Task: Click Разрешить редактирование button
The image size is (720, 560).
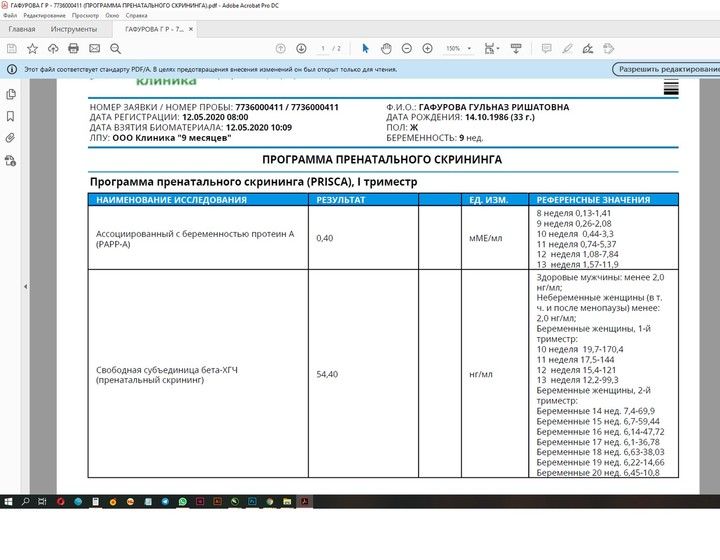Action: click(x=666, y=69)
